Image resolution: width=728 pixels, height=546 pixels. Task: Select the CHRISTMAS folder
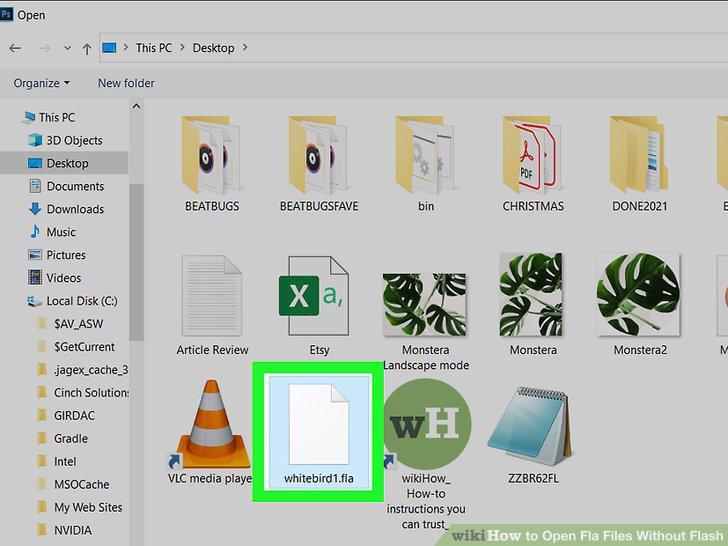pyautogui.click(x=533, y=163)
